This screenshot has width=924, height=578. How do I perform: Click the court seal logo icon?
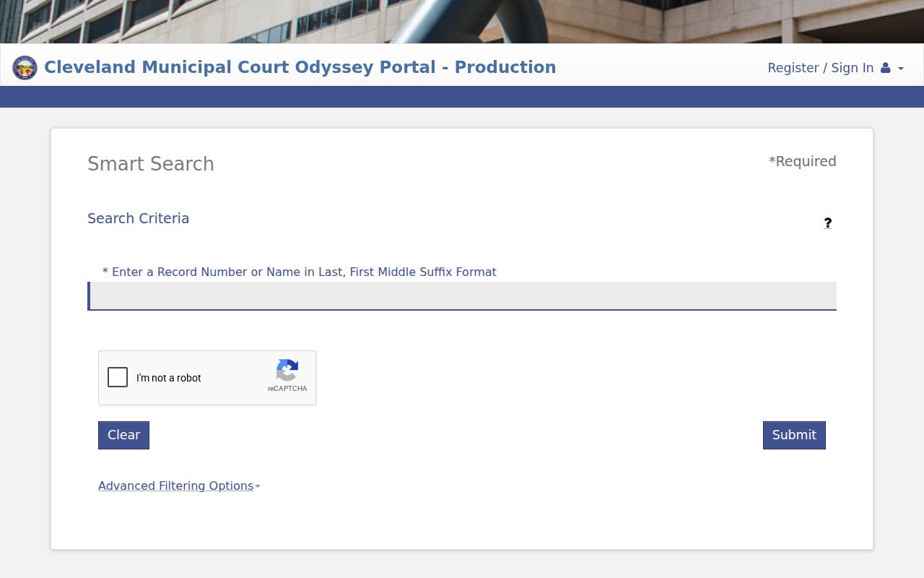25,68
